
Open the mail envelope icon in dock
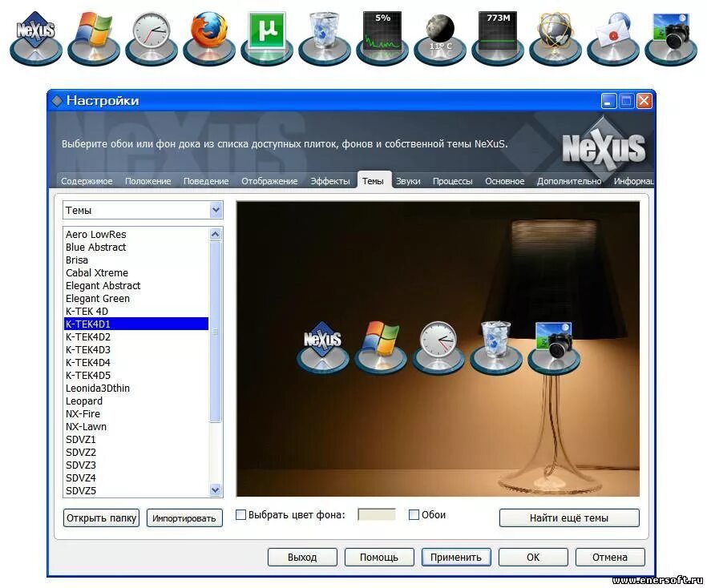pyautogui.click(x=613, y=37)
